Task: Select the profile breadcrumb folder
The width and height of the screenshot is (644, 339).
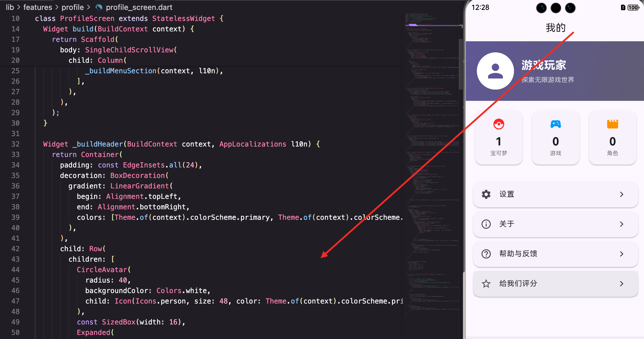Action: [73, 7]
